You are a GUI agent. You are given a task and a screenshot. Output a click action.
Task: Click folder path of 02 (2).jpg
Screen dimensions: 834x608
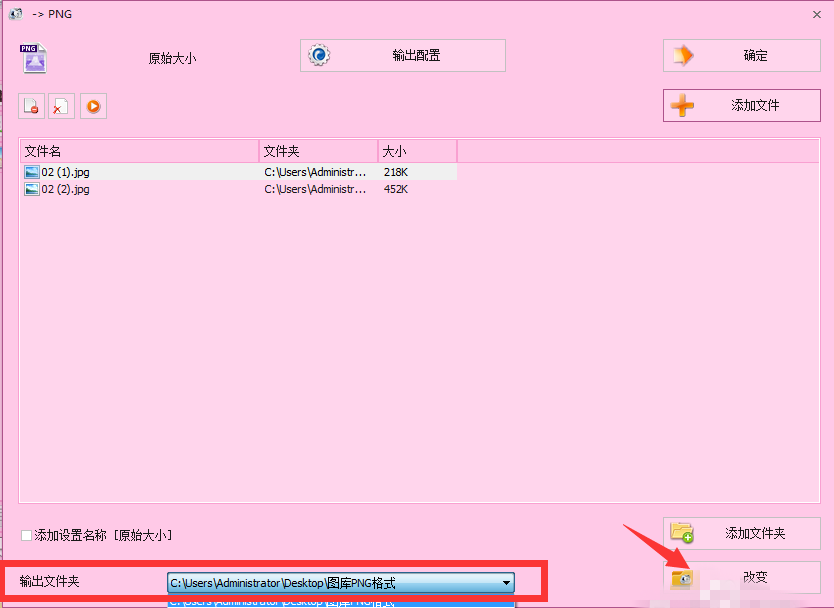(315, 189)
